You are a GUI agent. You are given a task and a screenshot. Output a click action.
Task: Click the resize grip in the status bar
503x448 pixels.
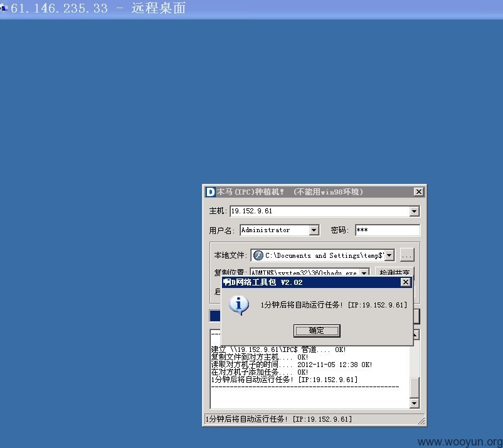[421, 420]
